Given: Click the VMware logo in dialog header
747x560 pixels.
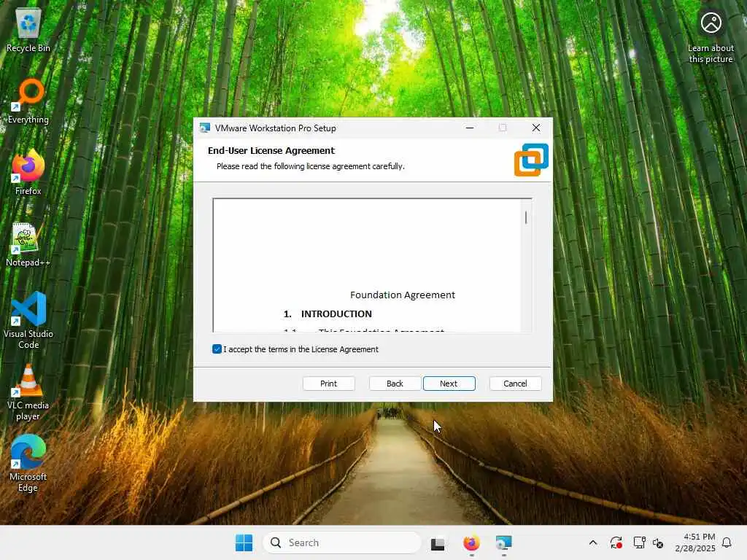Looking at the screenshot, I should point(531,160).
